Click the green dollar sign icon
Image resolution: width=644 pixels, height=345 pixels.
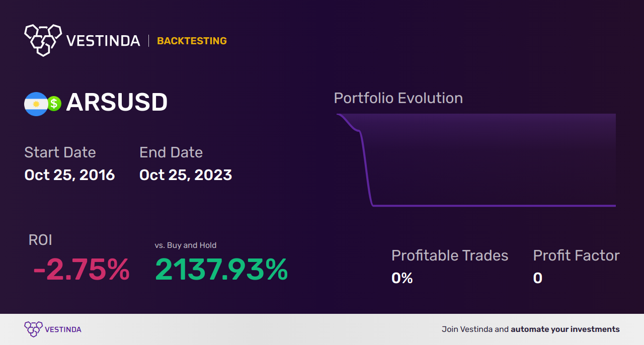pos(54,104)
